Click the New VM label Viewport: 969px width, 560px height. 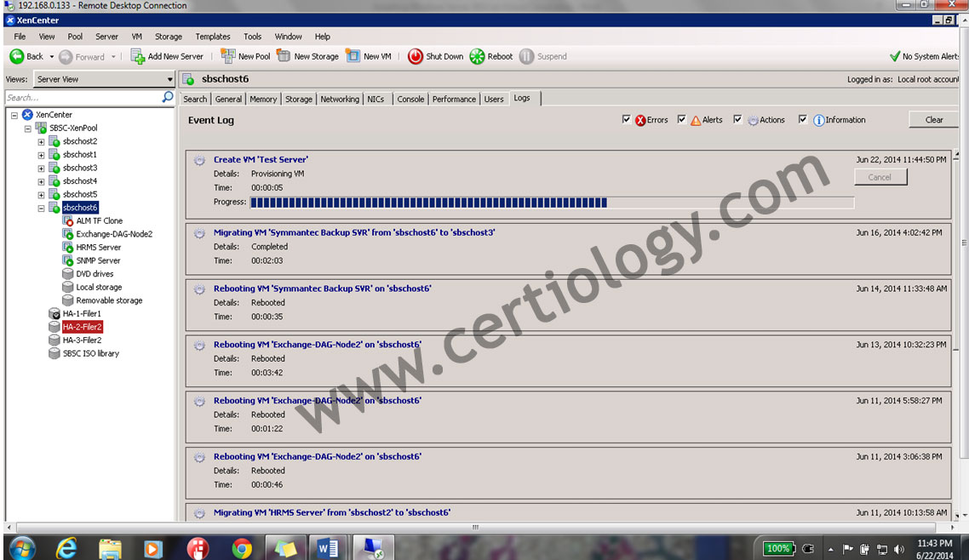pyautogui.click(x=377, y=56)
